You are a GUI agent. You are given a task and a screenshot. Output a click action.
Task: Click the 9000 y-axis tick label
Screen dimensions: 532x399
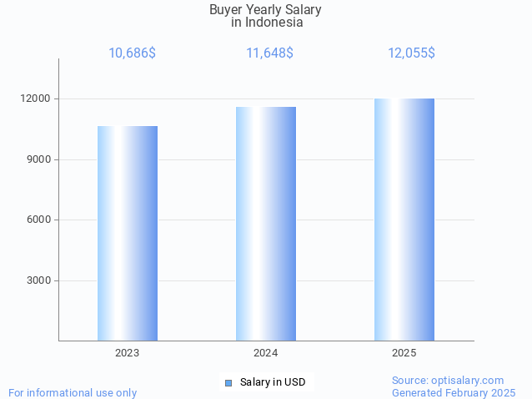pyautogui.click(x=38, y=159)
